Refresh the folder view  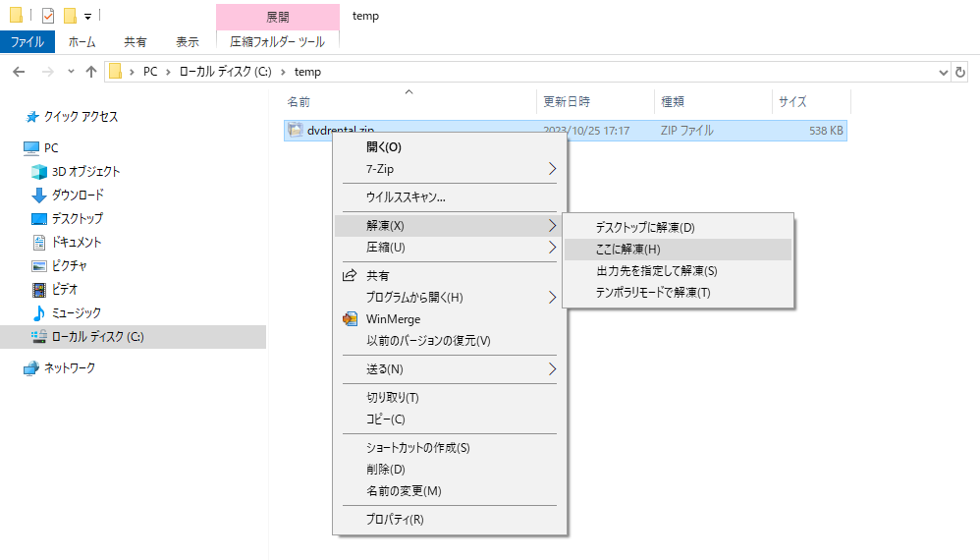[x=960, y=72]
